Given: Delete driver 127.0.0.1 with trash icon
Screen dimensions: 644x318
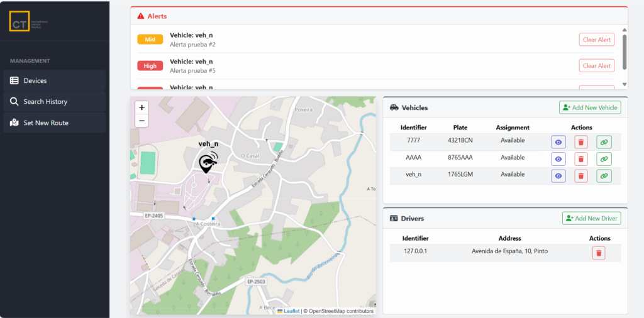Looking at the screenshot, I should 599,253.
